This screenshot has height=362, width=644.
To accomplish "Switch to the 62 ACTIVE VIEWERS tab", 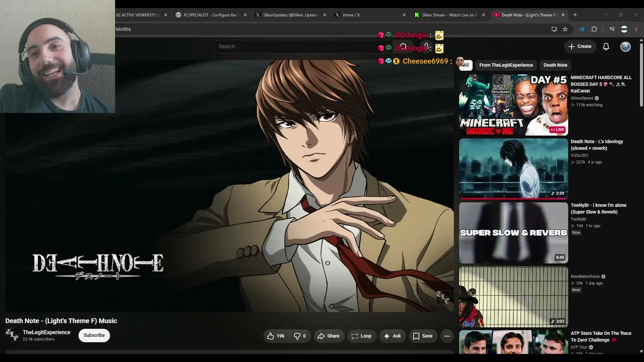I will 137,15.
